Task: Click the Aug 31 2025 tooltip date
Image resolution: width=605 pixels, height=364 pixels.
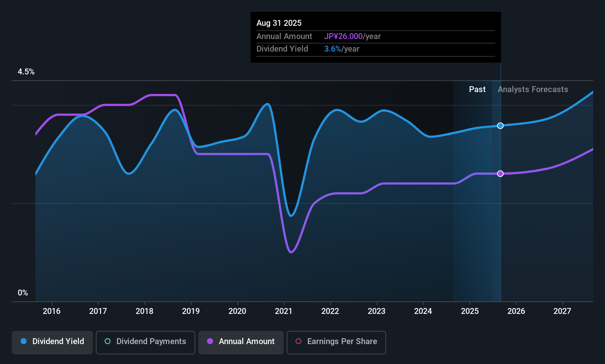Action: click(x=279, y=23)
